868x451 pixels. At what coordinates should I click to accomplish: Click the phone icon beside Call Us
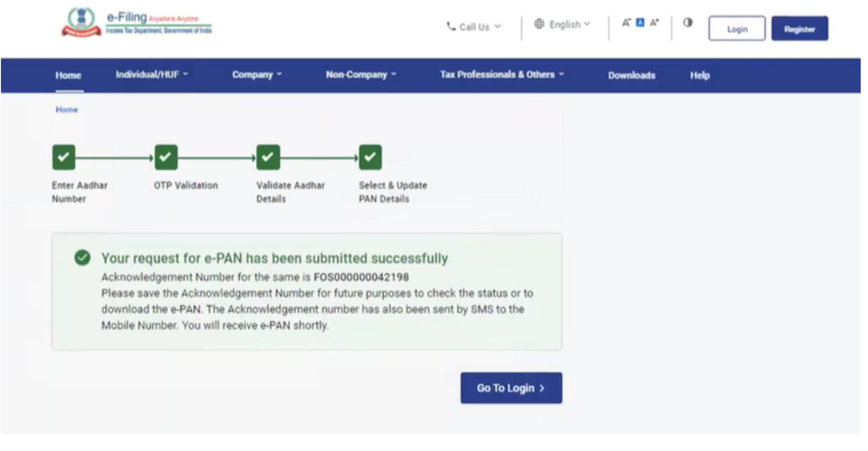[x=451, y=27]
